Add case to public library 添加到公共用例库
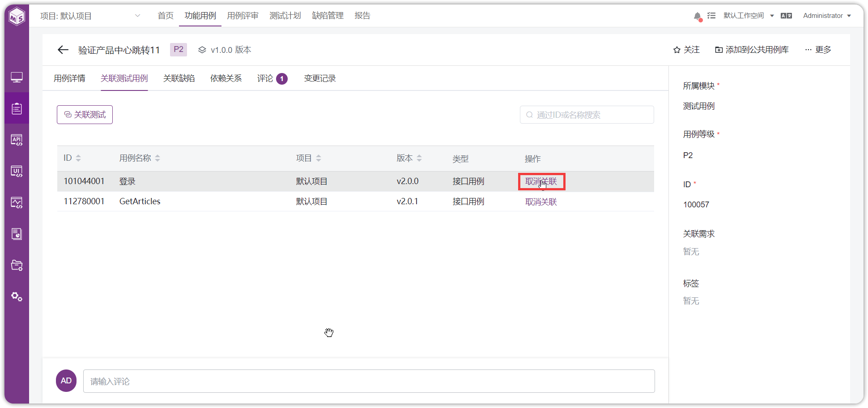Screen dimensions: 868x408 (752, 50)
